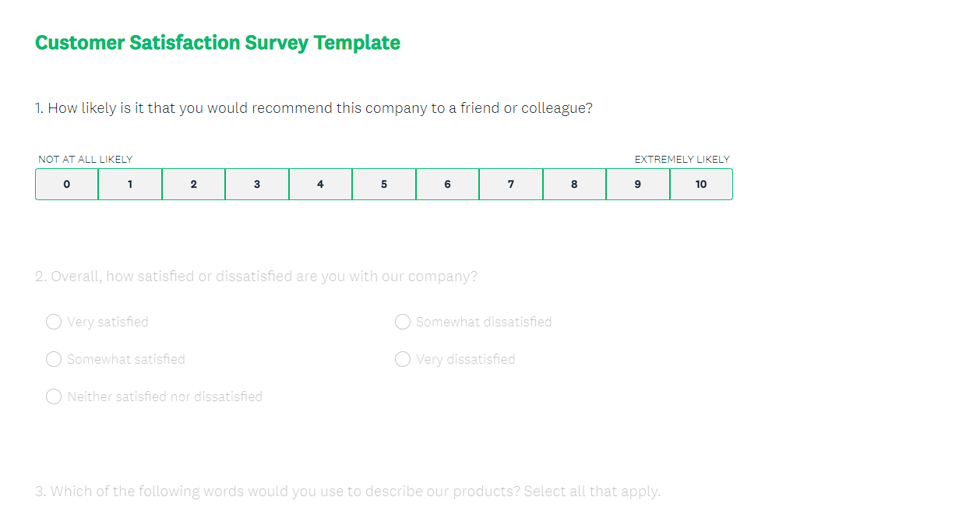Select rating 9 on the recommendation scale

638,185
